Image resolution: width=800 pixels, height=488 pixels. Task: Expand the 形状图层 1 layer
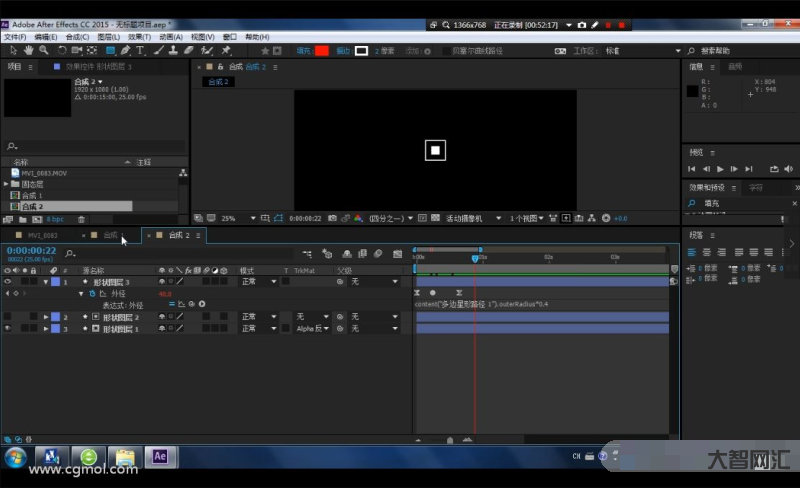(x=46, y=328)
